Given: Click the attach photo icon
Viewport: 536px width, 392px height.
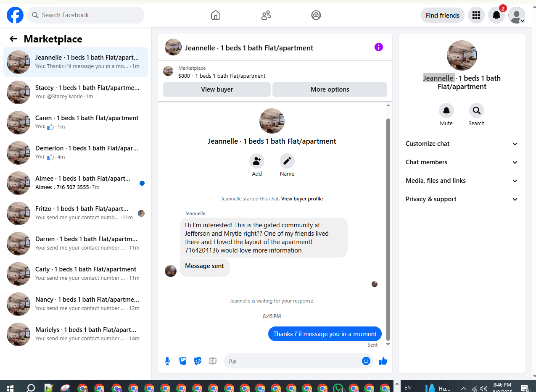Looking at the screenshot, I should [x=182, y=361].
